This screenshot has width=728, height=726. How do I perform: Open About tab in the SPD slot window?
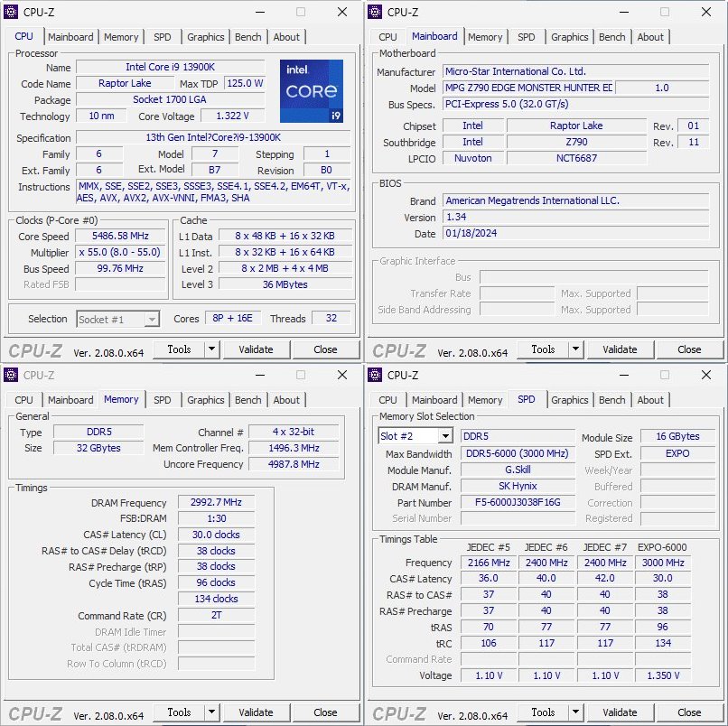[x=650, y=400]
